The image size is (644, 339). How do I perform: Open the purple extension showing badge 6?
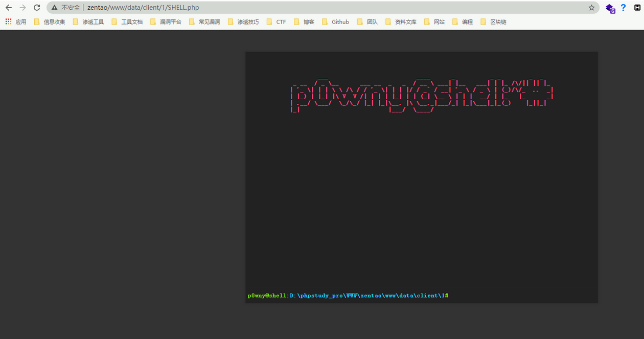[x=610, y=8]
